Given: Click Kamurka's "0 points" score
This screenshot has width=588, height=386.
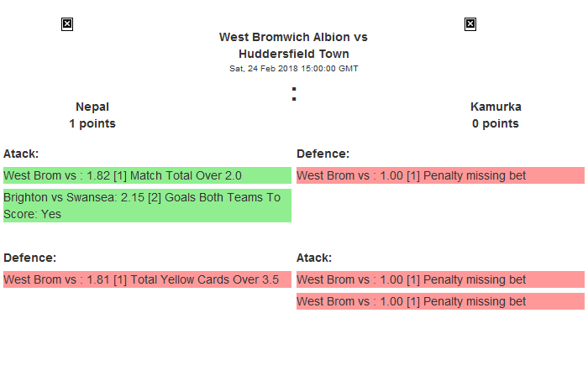Looking at the screenshot, I should (x=496, y=123).
